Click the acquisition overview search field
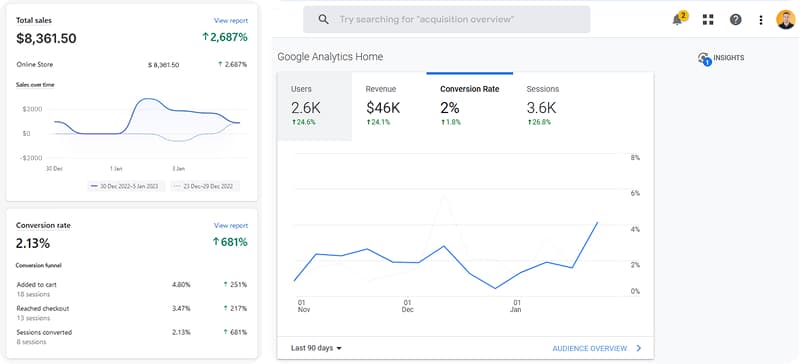The width and height of the screenshot is (800, 364). click(446, 19)
